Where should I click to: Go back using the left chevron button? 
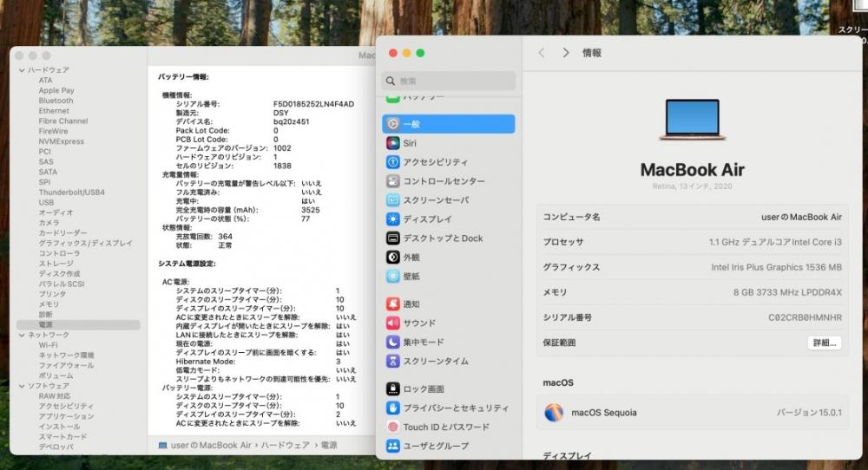coord(542,53)
